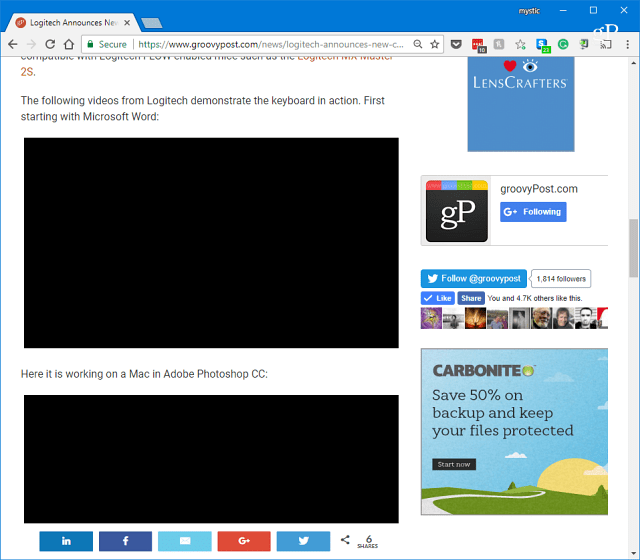640x560 pixels.
Task: Click the scrollbar up arrow
Action: pyautogui.click(x=633, y=63)
